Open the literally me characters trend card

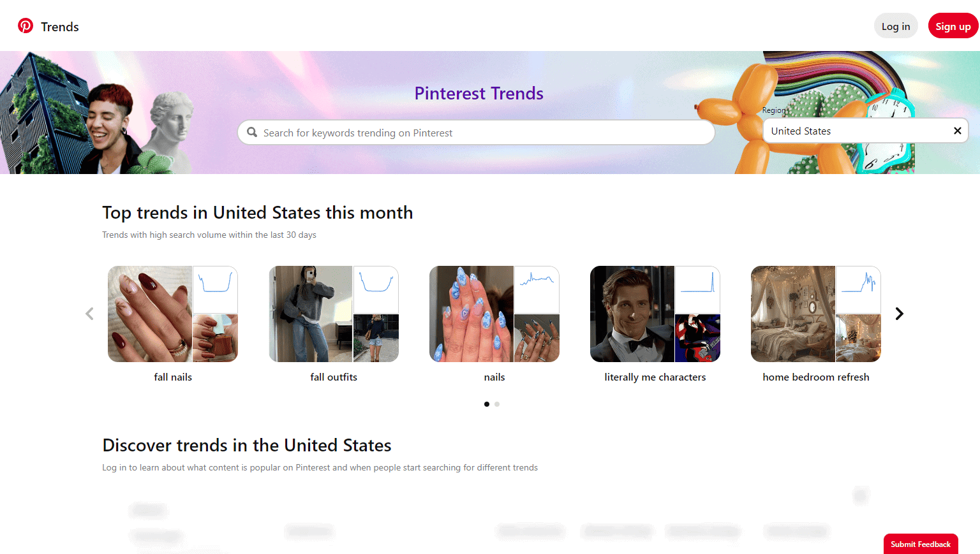point(632,314)
